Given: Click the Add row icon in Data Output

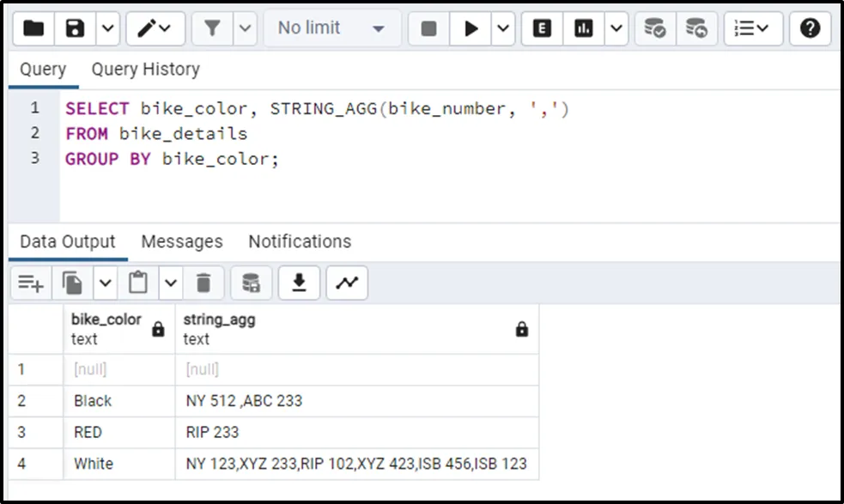Looking at the screenshot, I should 31,282.
